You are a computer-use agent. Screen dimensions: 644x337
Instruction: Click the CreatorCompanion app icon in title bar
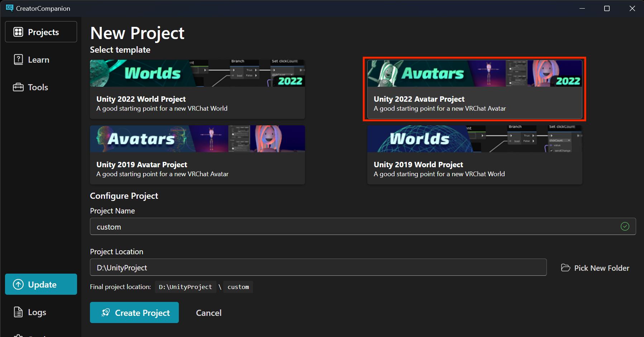pos(9,8)
